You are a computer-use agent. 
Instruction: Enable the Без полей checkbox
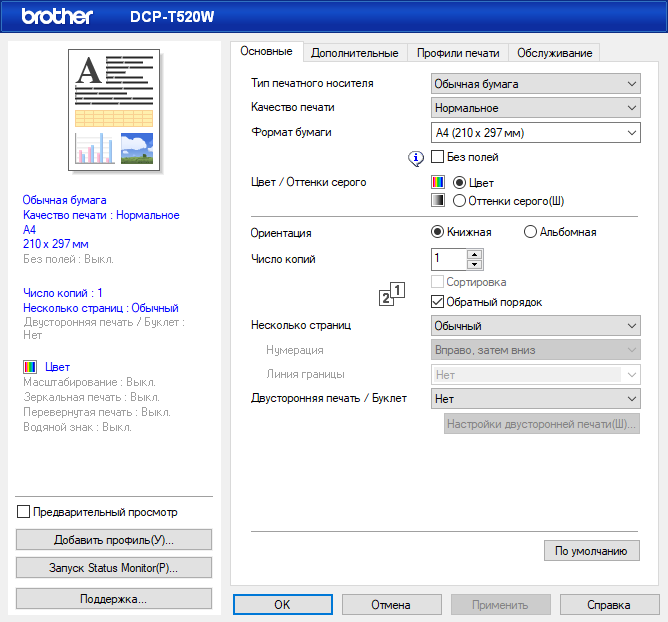point(438,157)
